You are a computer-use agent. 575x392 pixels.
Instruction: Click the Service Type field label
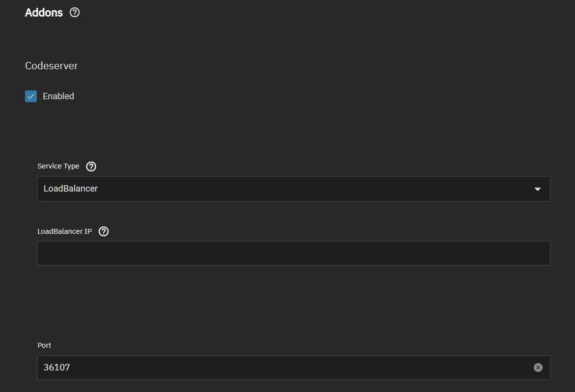tap(58, 166)
